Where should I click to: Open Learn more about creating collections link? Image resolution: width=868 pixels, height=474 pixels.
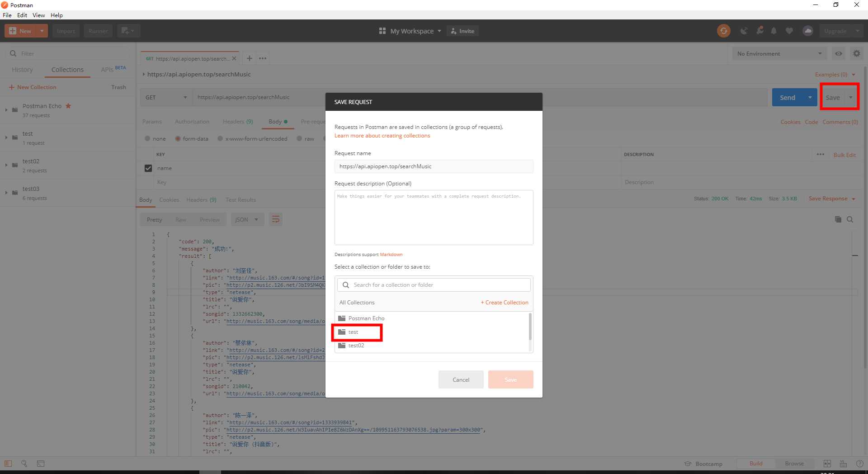(382, 136)
